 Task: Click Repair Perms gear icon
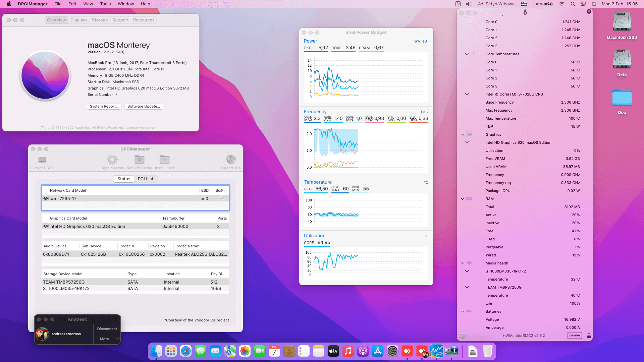(112, 159)
